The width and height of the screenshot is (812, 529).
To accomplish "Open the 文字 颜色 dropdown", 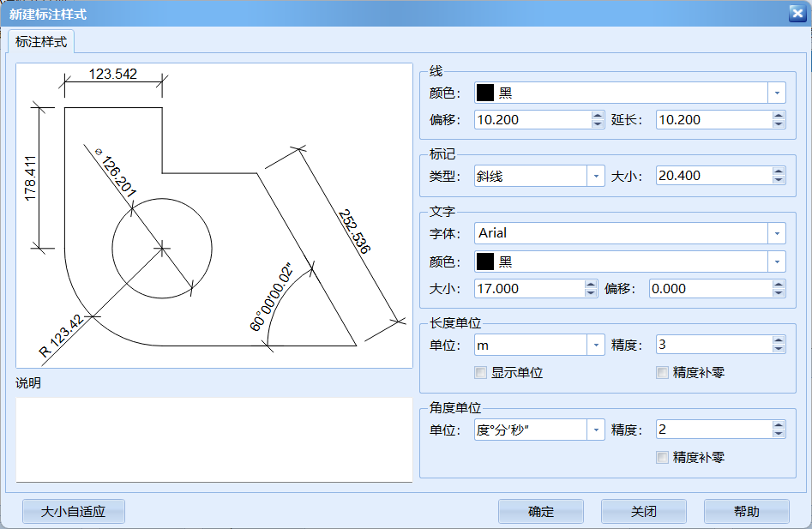I will [x=777, y=261].
